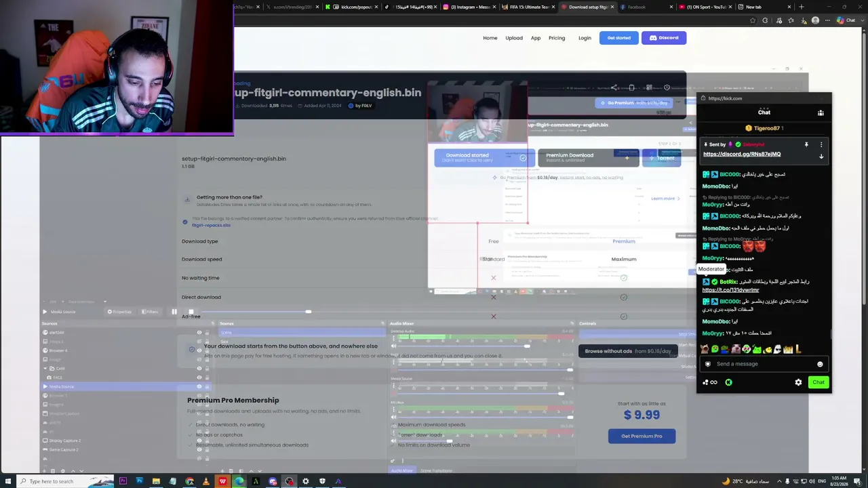Select Display Capture 2 in OBS sources
Image resolution: width=868 pixels, height=488 pixels.
[64, 441]
